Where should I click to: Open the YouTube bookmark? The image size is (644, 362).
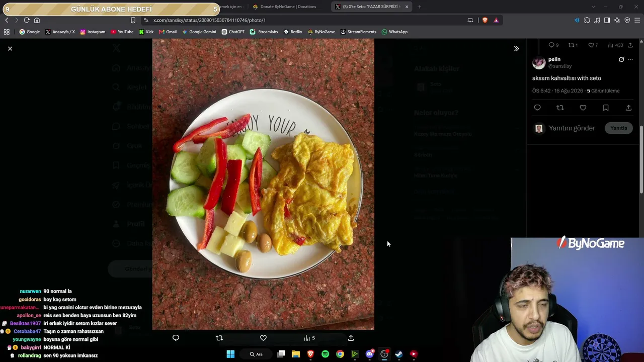pyautogui.click(x=122, y=32)
